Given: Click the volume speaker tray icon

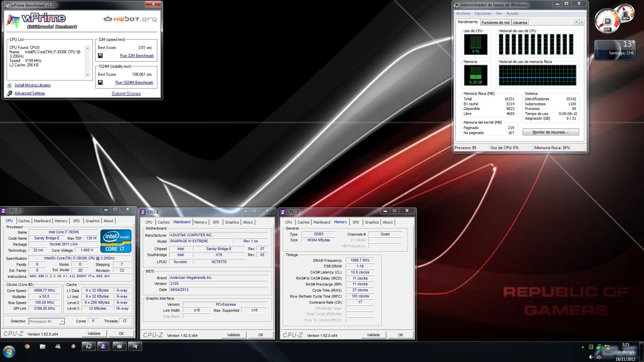Looking at the screenshot, I should (591, 357).
